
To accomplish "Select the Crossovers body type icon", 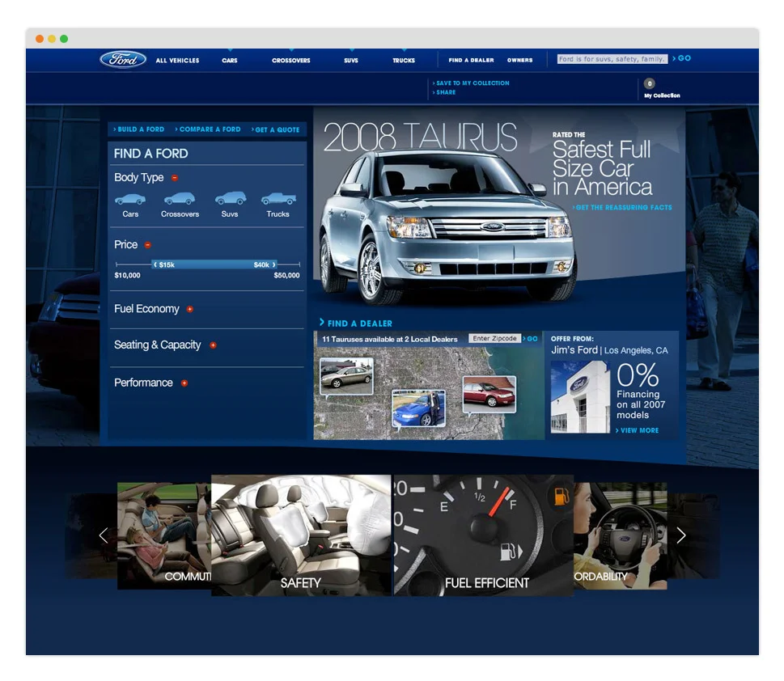I will pyautogui.click(x=180, y=199).
